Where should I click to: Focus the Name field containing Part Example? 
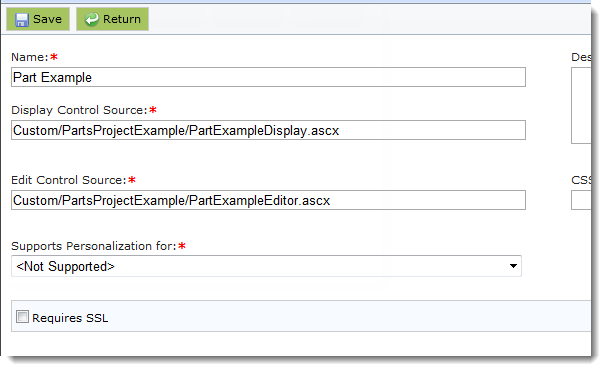pos(268,77)
